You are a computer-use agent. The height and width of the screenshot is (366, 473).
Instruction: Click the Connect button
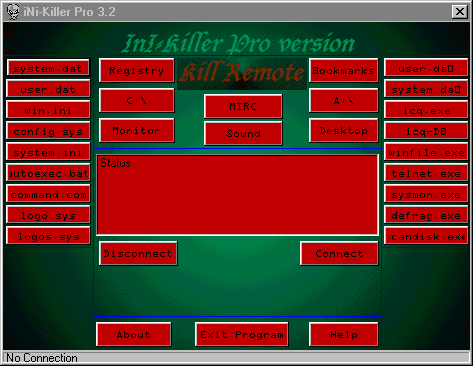(339, 253)
